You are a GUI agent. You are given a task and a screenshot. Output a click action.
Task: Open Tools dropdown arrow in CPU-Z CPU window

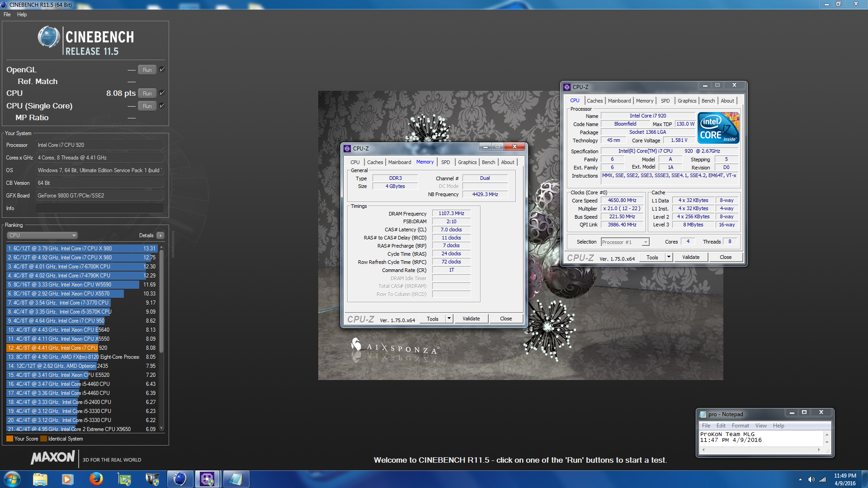click(x=669, y=257)
